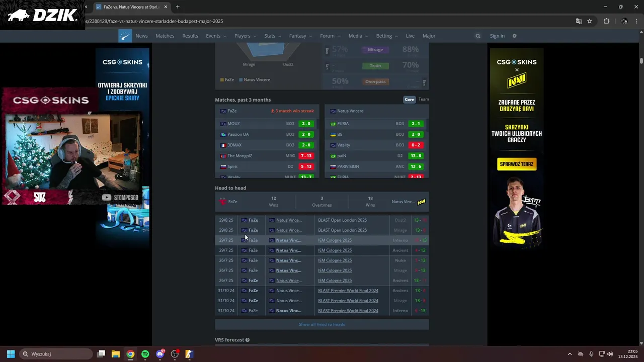Open the Chrome three-dot menu
The height and width of the screenshot is (362, 644).
pos(637,21)
